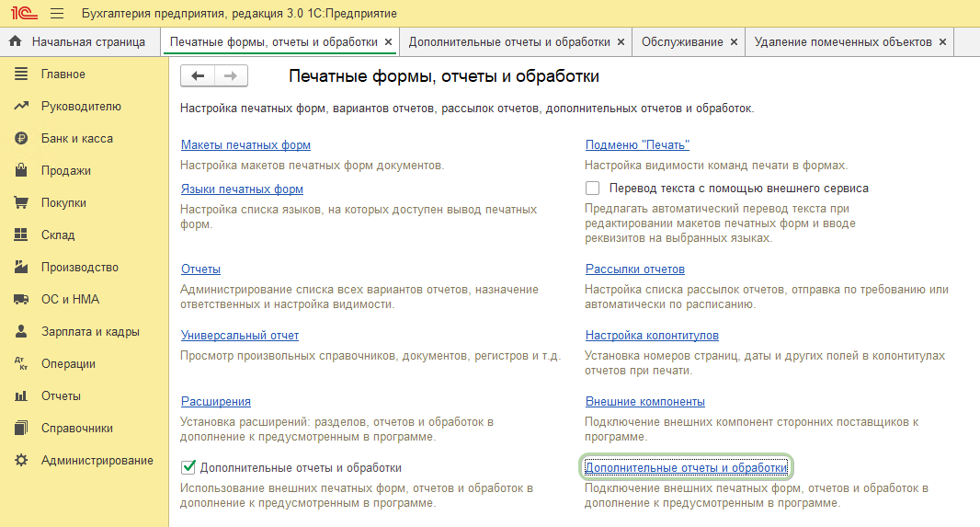The height and width of the screenshot is (527, 980).
Task: Open the Зарплата и кадры section
Action: click(x=91, y=331)
